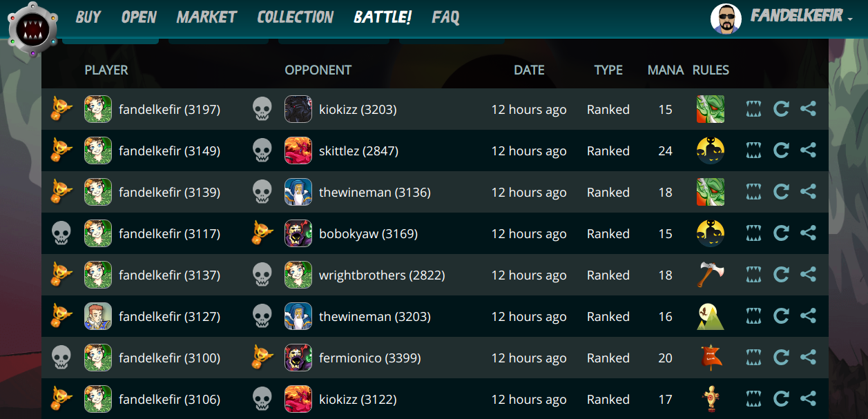Share the fermionico (3399) battle
This screenshot has width=868, height=419.
click(808, 358)
